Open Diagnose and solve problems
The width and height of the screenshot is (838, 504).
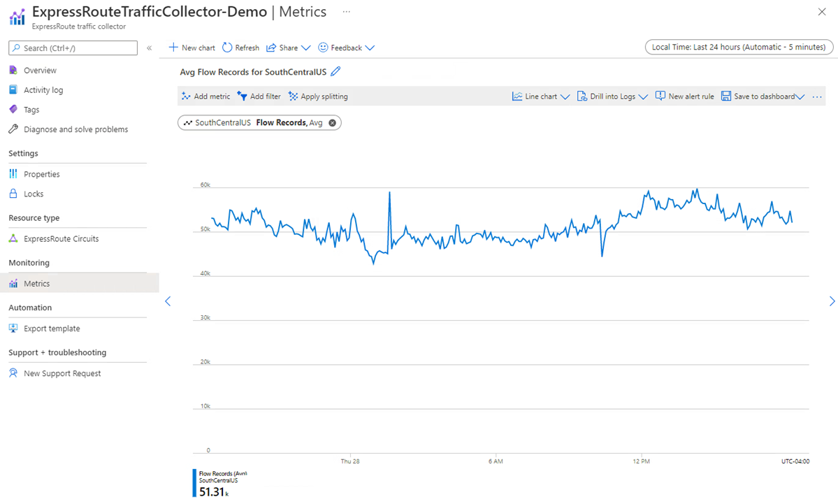[x=75, y=129]
